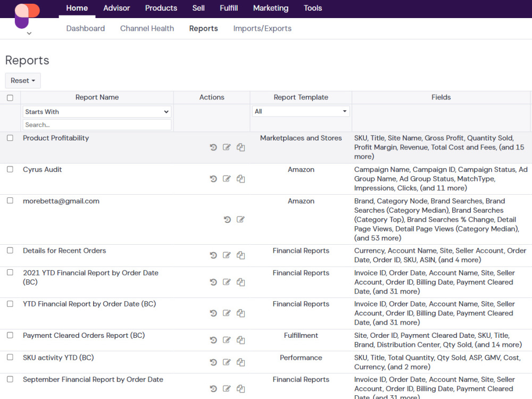Image resolution: width=532 pixels, height=399 pixels.
Task: Click the 'Performance' template cell
Action: 301,358
